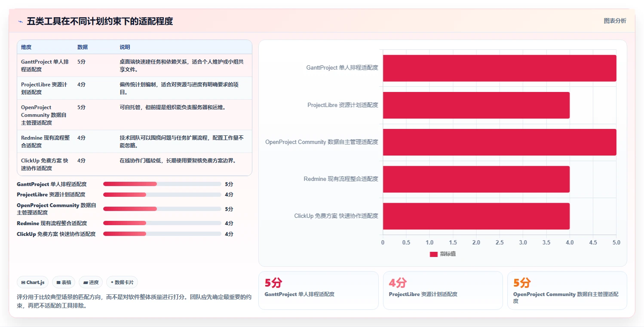Click ClickUp 免费方案 progress bar
The height and width of the screenshot is (327, 644).
[162, 234]
